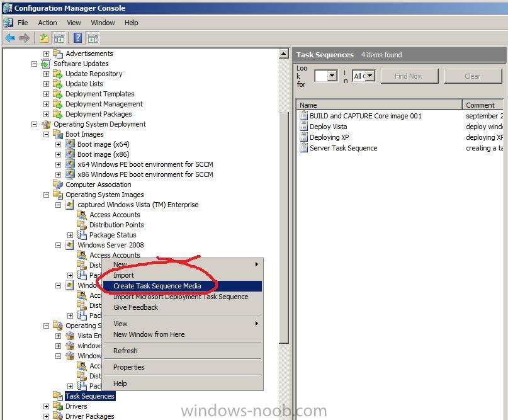Choose Create Task Sequence Media from the context menu
Image resolution: width=508 pixels, height=420 pixels.
pos(183,286)
